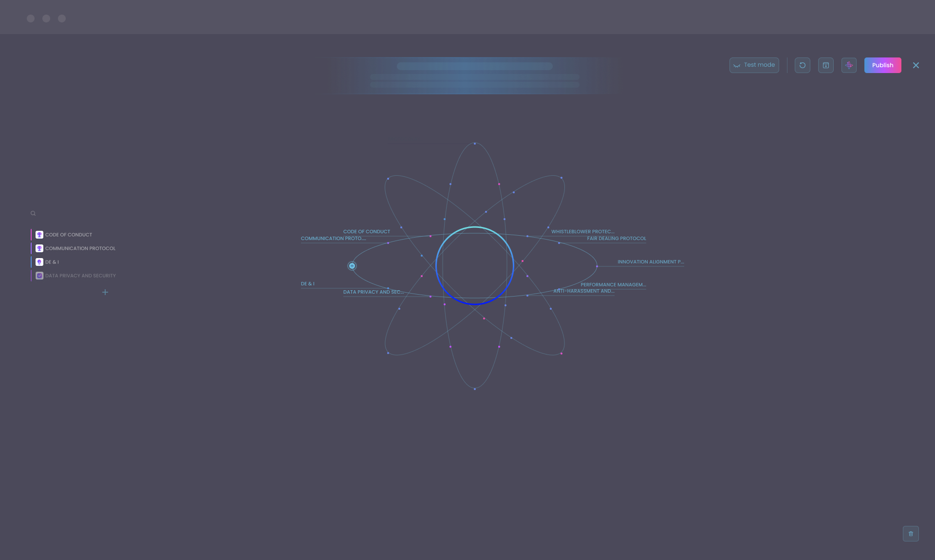Expand the CODE OF CONDUCT sidebar entry
This screenshot has height=560, width=935.
coord(68,235)
